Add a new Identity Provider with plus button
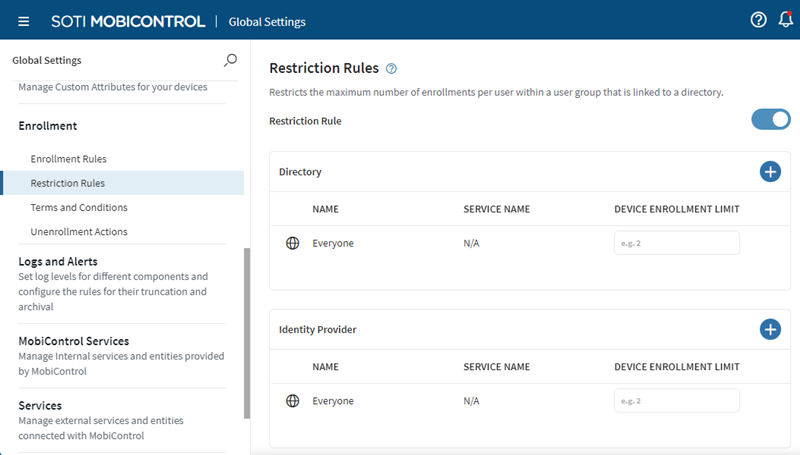 click(x=770, y=329)
